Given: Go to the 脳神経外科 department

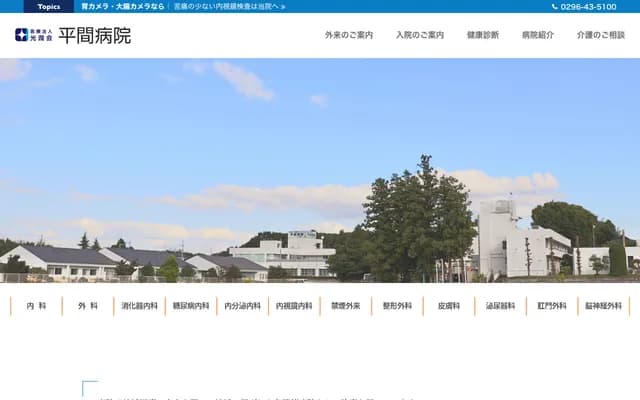Looking at the screenshot, I should [x=604, y=306].
